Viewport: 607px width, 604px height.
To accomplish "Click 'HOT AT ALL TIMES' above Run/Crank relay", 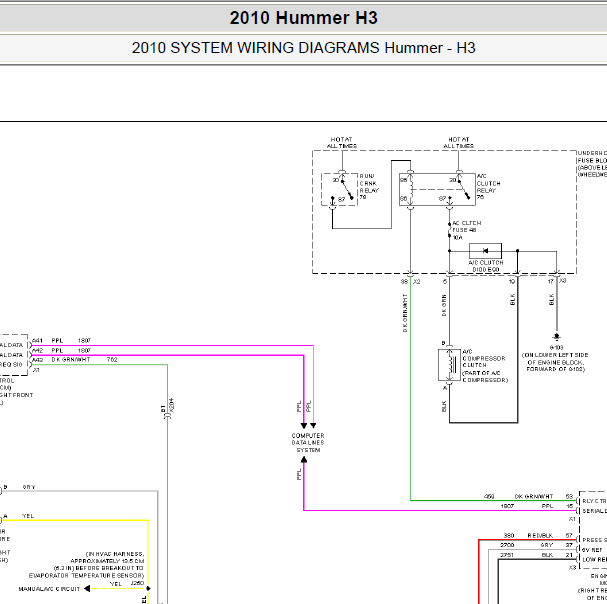I will (342, 142).
